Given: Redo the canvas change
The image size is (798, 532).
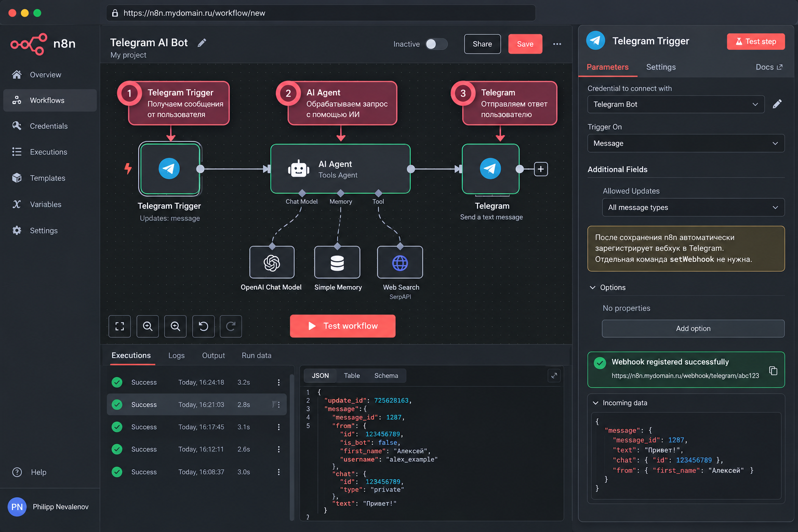Looking at the screenshot, I should [231, 326].
